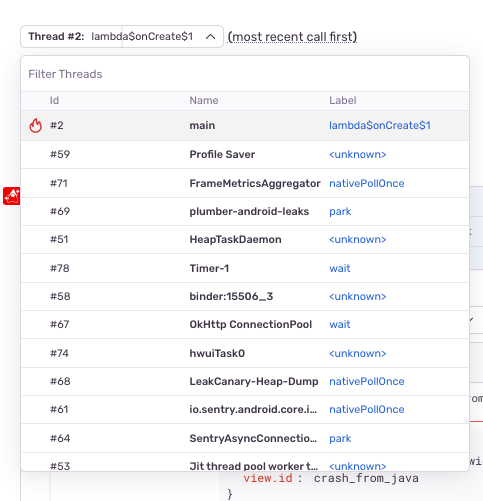Click thread id #58
This screenshot has height=501, width=483.
pos(60,296)
